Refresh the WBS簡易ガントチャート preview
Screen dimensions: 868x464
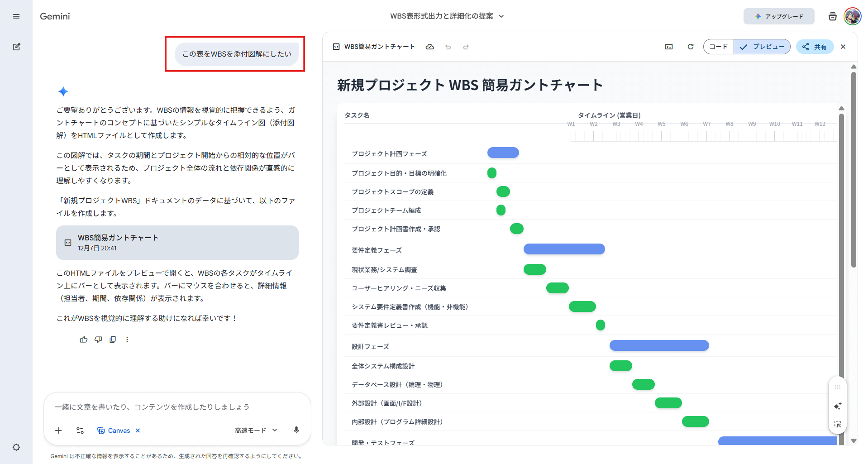tap(691, 47)
